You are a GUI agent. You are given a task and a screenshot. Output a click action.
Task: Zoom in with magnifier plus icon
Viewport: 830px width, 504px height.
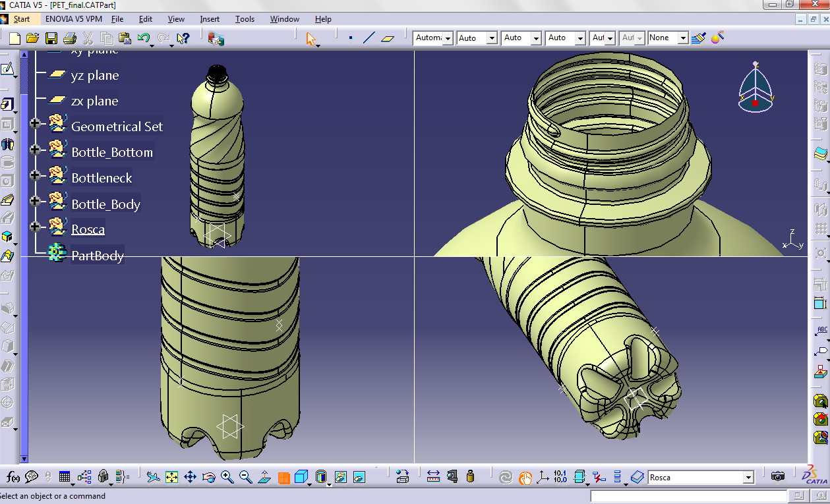[227, 476]
